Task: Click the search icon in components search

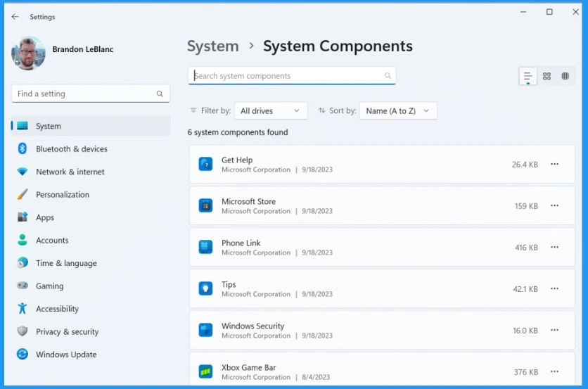Action: (x=388, y=76)
